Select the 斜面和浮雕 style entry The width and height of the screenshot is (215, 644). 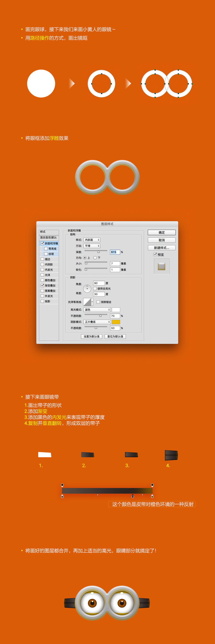tap(51, 243)
